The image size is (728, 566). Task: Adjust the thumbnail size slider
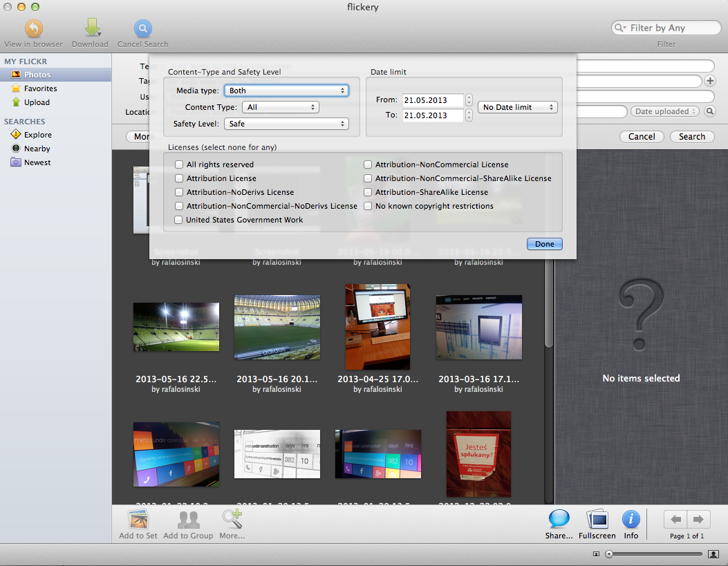609,554
